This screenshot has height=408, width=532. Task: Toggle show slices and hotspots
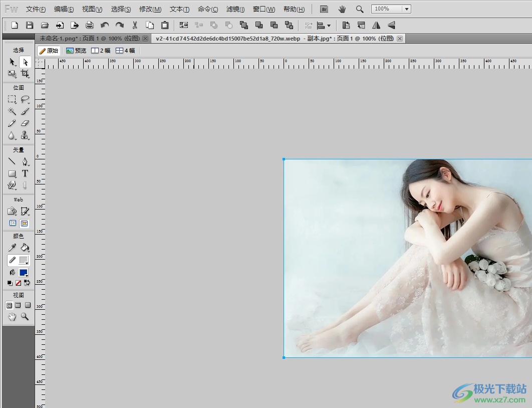[25, 224]
